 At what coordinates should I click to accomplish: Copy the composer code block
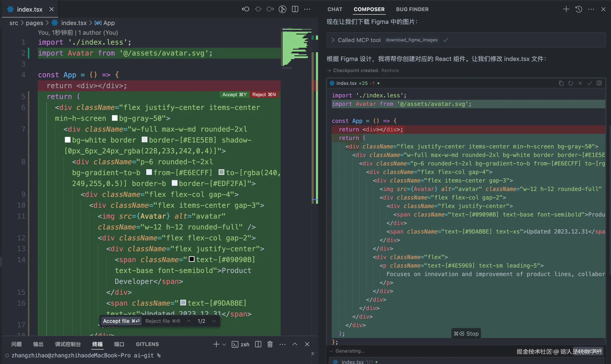[561, 83]
